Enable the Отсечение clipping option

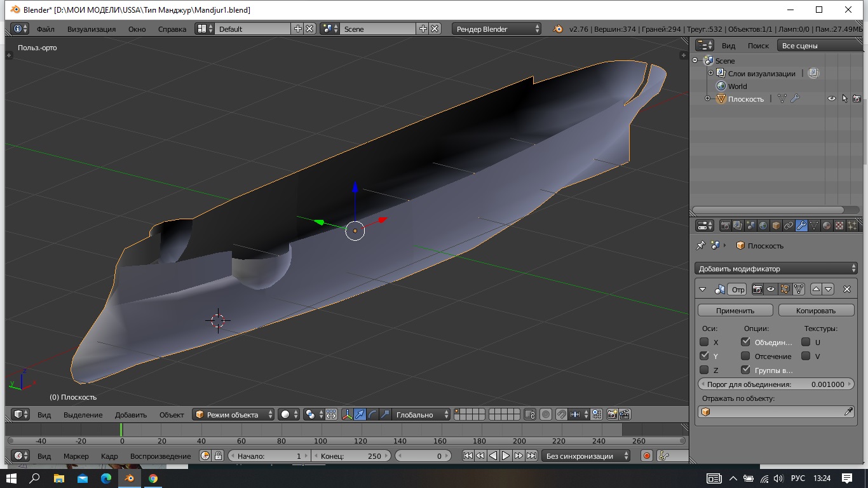click(x=745, y=356)
